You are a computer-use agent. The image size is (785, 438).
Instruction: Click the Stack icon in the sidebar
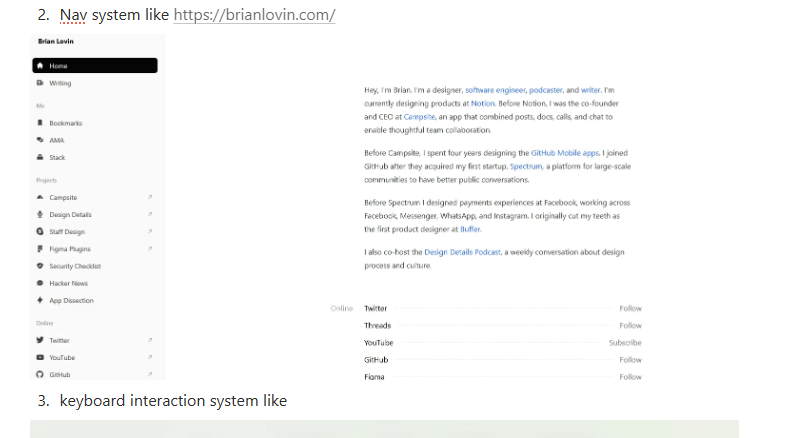tap(40, 157)
